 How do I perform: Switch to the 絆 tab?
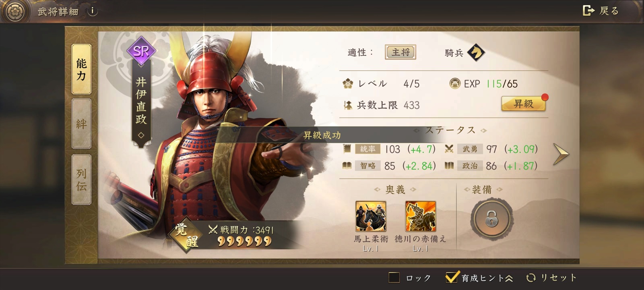(x=81, y=124)
